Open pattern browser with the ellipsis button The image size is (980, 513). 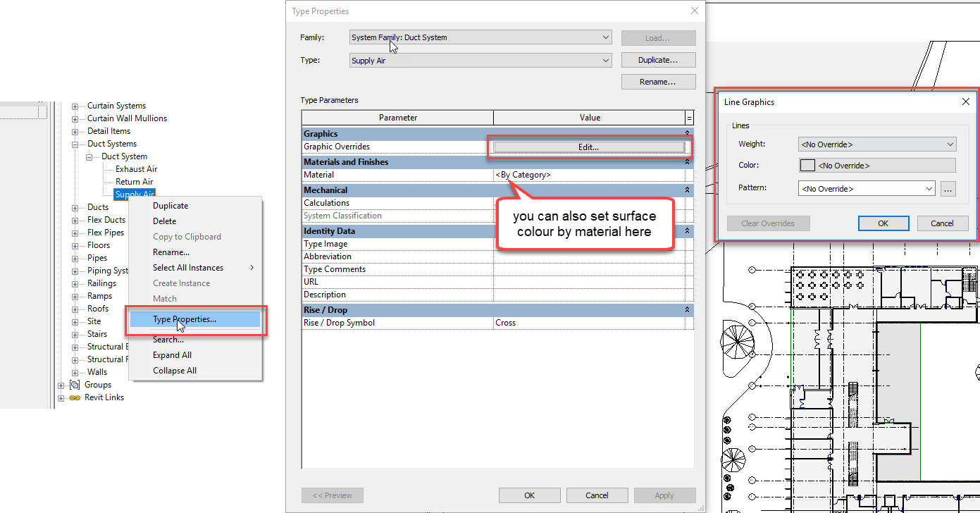tap(948, 187)
